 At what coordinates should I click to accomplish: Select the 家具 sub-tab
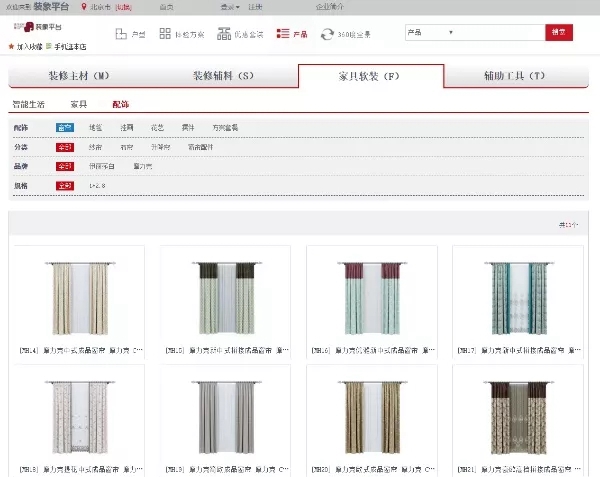tap(79, 104)
